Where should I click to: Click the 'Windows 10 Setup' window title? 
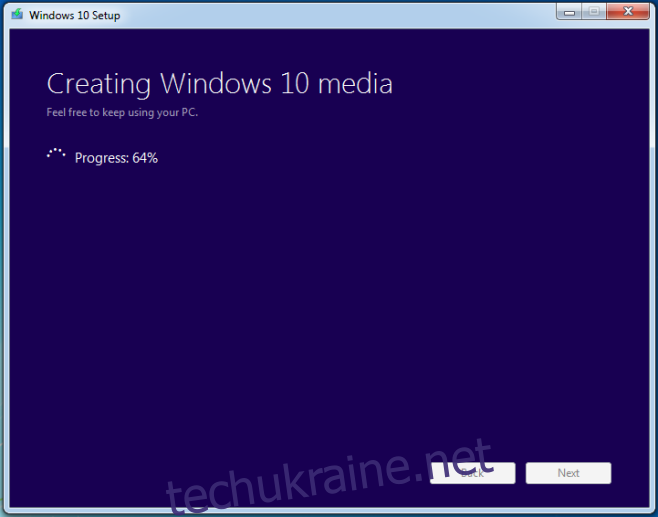pyautogui.click(x=75, y=16)
